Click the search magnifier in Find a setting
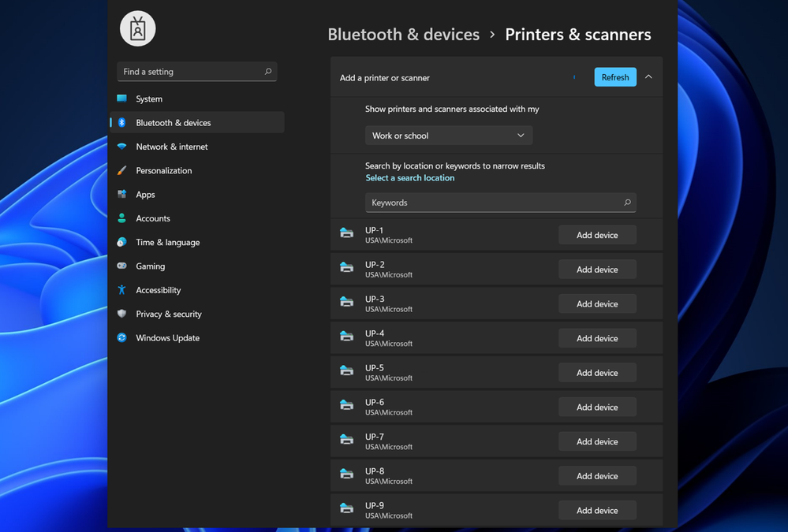Screen dimensions: 788x532 pos(268,72)
